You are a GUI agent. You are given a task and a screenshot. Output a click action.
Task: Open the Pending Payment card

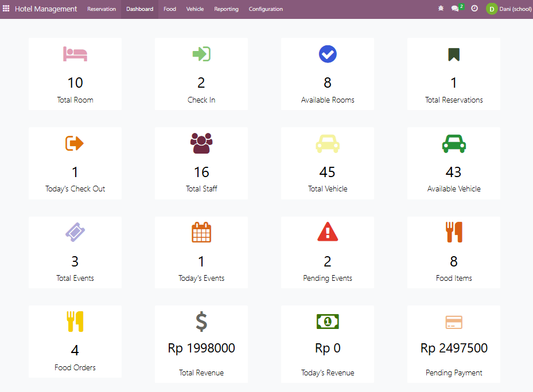coord(454,344)
